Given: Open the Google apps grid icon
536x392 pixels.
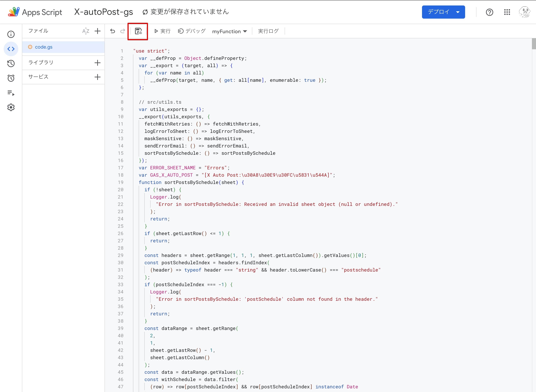Looking at the screenshot, I should point(507,12).
